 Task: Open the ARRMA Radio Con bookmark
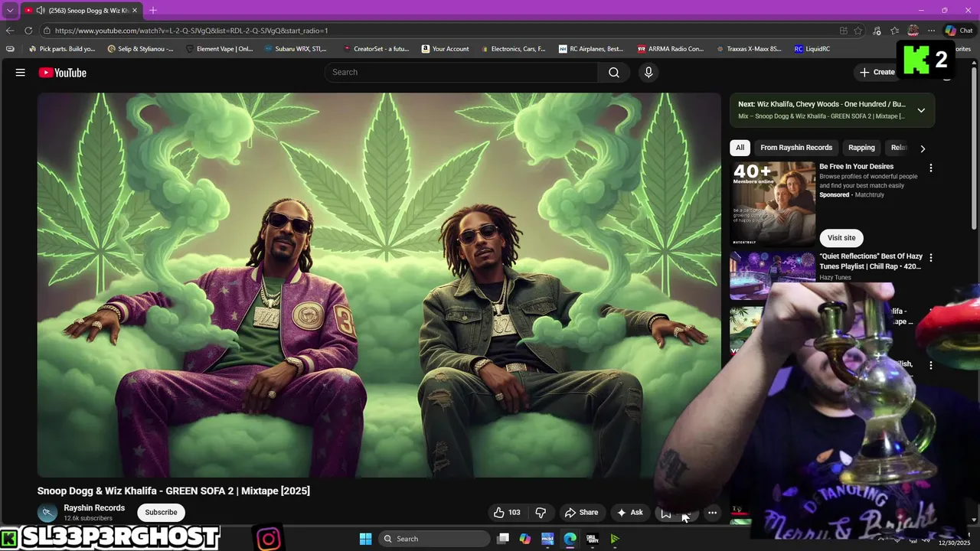point(670,49)
